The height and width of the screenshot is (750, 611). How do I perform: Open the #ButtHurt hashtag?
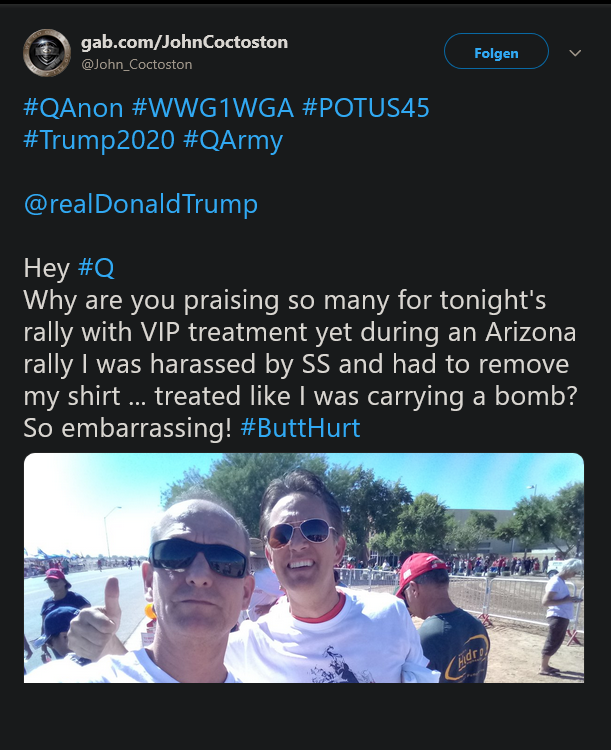click(300, 428)
